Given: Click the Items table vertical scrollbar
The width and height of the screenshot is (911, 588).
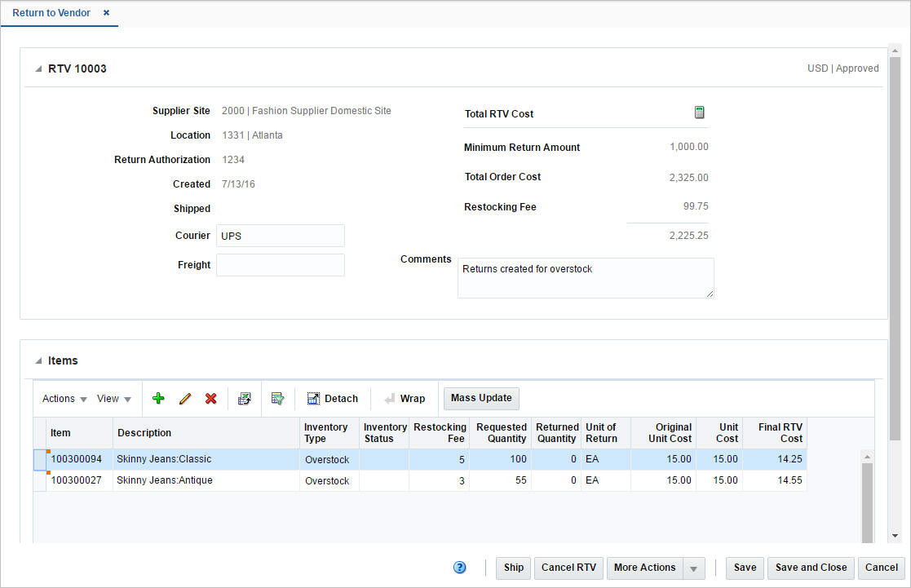Looking at the screenshot, I should tap(868, 502).
